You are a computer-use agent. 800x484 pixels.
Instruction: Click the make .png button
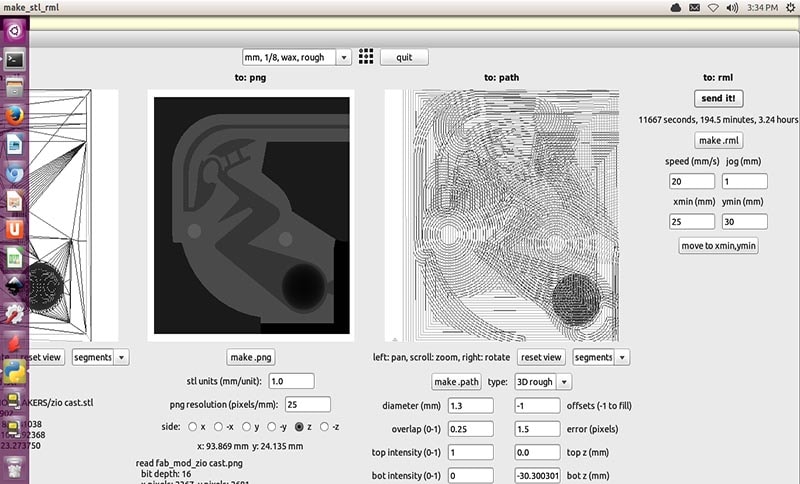click(251, 357)
